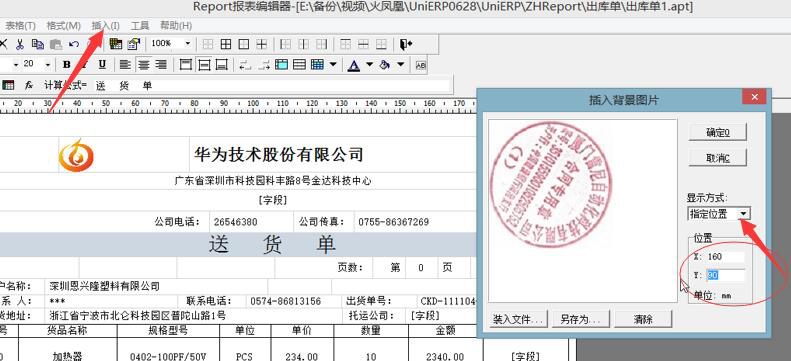Click the fx formula icon
Screen dimensions: 791x361
pyautogui.click(x=29, y=85)
